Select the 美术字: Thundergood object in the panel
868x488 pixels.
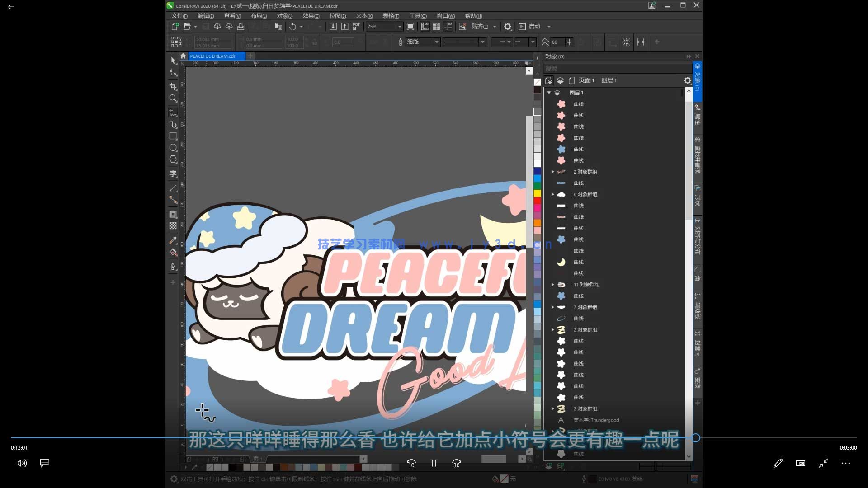pos(596,420)
